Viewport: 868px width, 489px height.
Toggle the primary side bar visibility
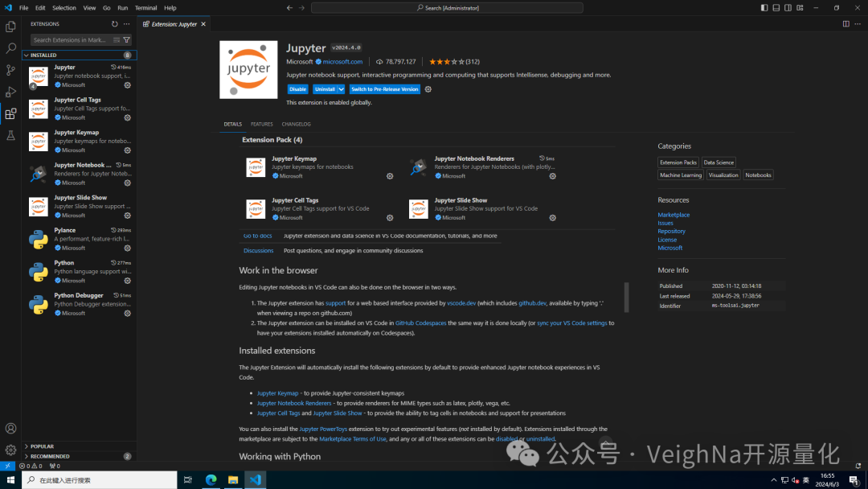coord(764,8)
